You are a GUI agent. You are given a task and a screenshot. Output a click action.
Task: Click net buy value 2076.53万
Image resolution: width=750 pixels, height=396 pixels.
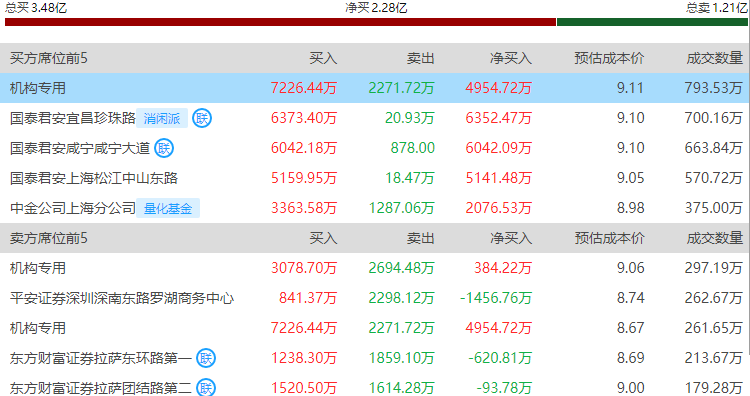[x=498, y=208]
